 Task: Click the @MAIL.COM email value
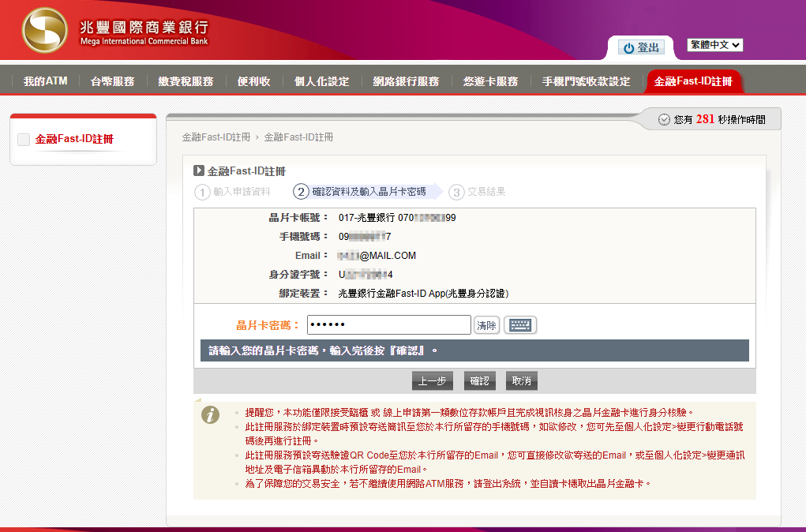click(x=377, y=256)
